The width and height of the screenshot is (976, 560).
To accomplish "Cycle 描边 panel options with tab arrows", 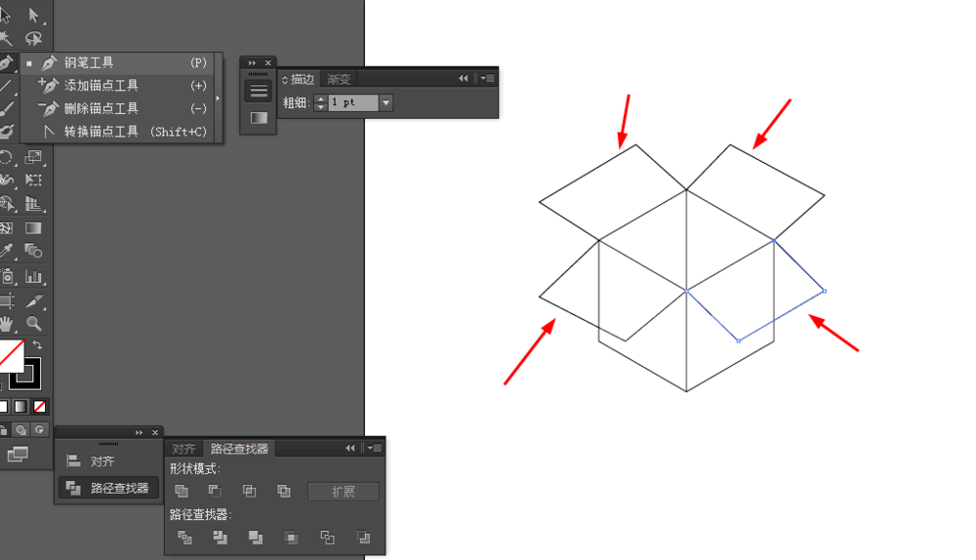I will (x=285, y=80).
